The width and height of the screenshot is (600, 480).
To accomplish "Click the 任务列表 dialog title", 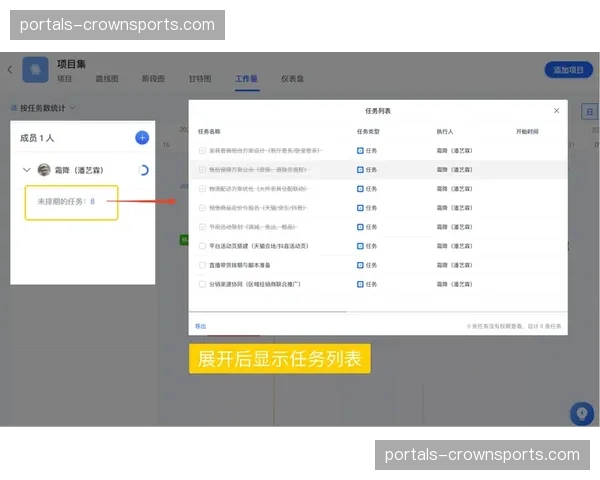I will tap(378, 111).
